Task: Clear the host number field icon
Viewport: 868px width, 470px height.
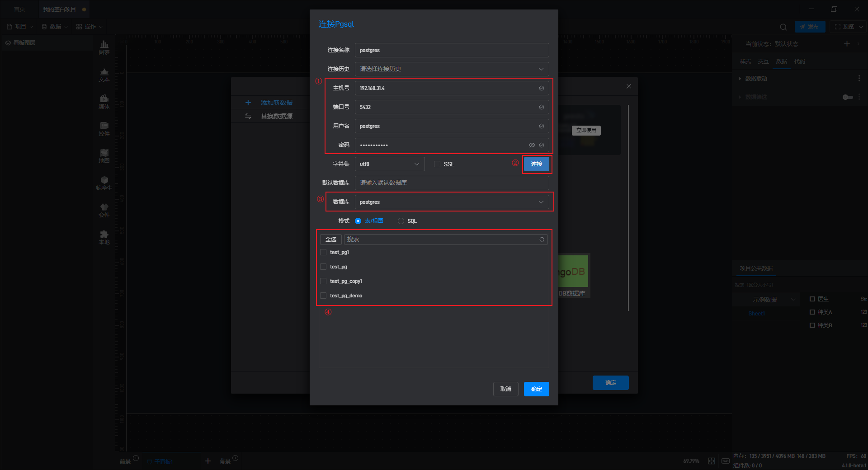Action: pyautogui.click(x=541, y=88)
